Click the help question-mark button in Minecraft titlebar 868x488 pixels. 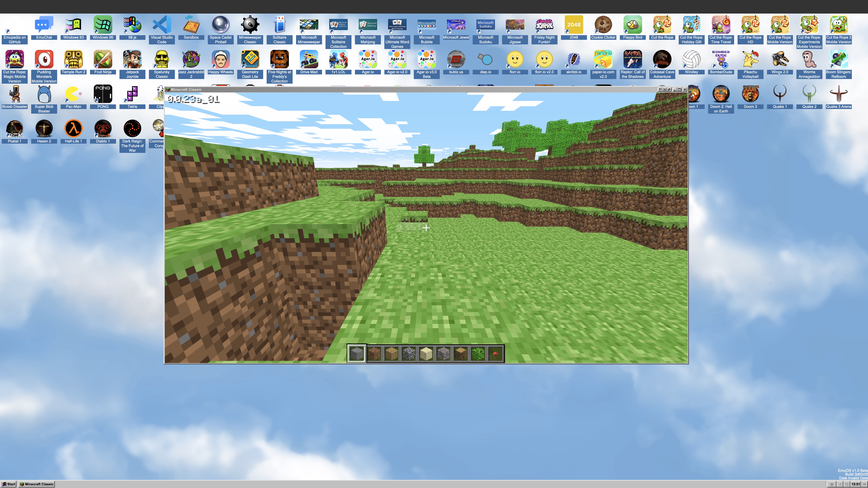[x=660, y=90]
